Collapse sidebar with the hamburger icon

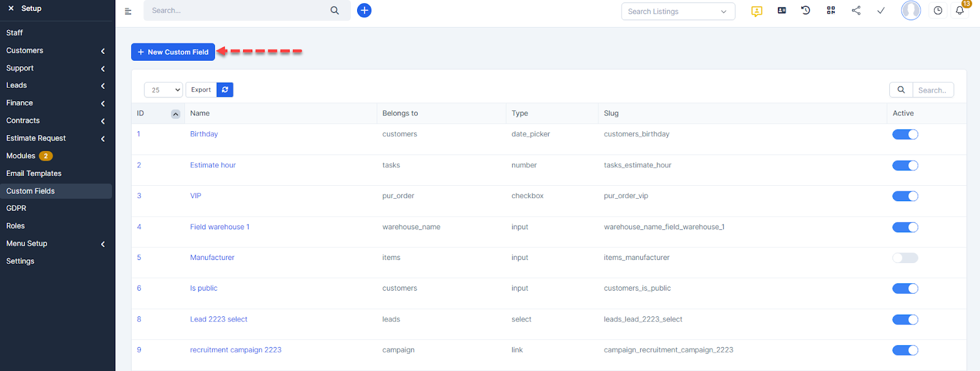(128, 11)
